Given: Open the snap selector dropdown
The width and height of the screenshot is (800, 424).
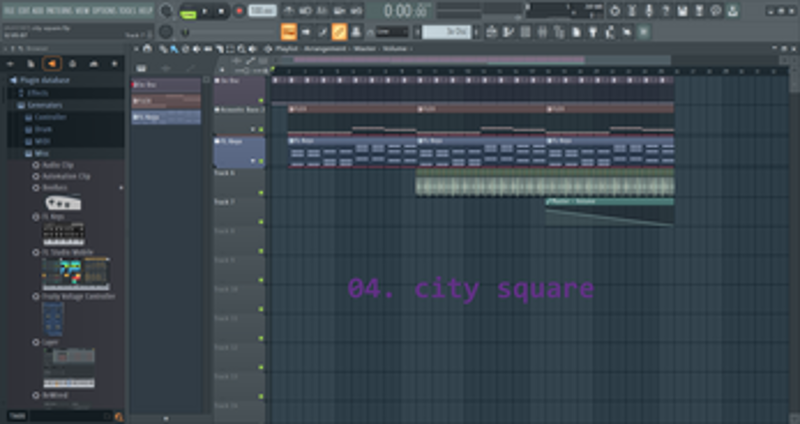Looking at the screenshot, I should pos(392,32).
